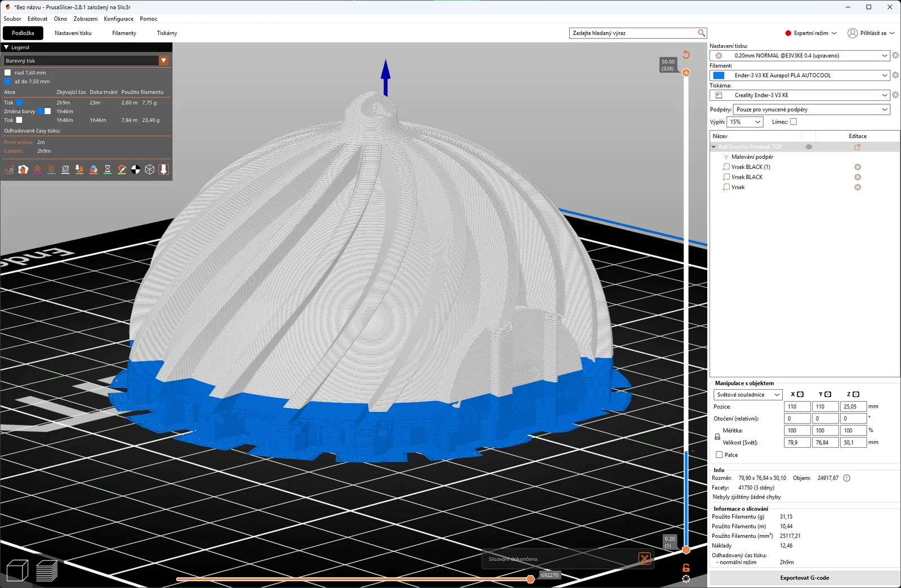Switch to the Tiskárny tab
This screenshot has width=901, height=588.
[167, 33]
